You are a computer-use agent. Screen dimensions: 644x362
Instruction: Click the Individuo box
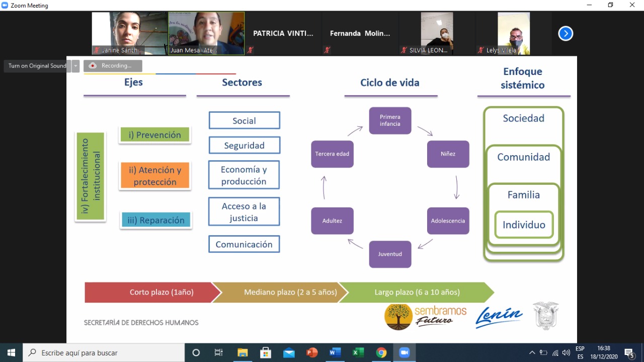(x=524, y=225)
